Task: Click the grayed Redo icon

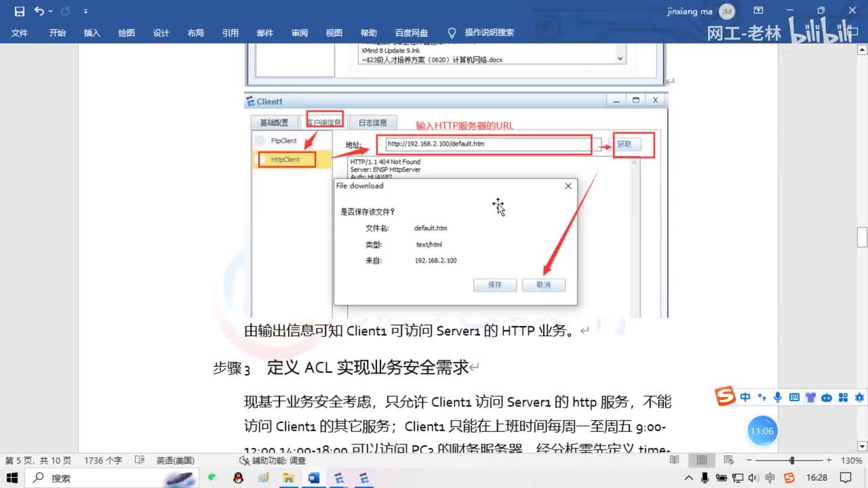Action: click(x=65, y=11)
